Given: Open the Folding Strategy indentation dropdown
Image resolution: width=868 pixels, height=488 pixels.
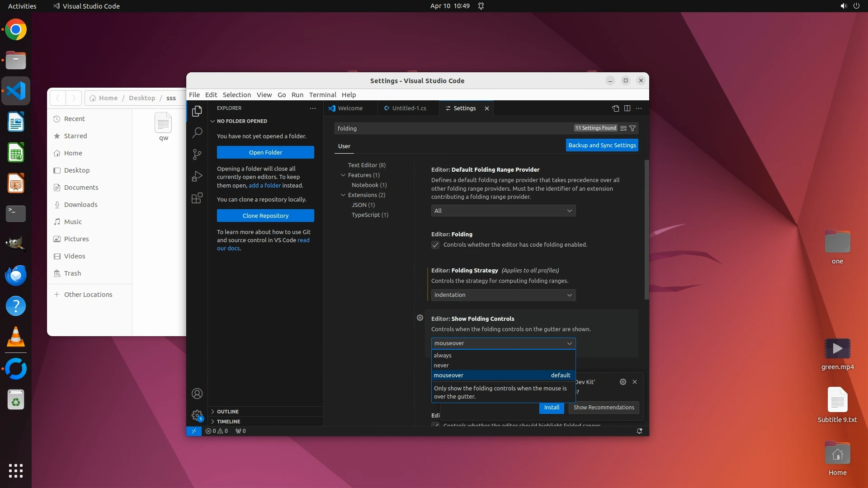Looking at the screenshot, I should pos(503,295).
